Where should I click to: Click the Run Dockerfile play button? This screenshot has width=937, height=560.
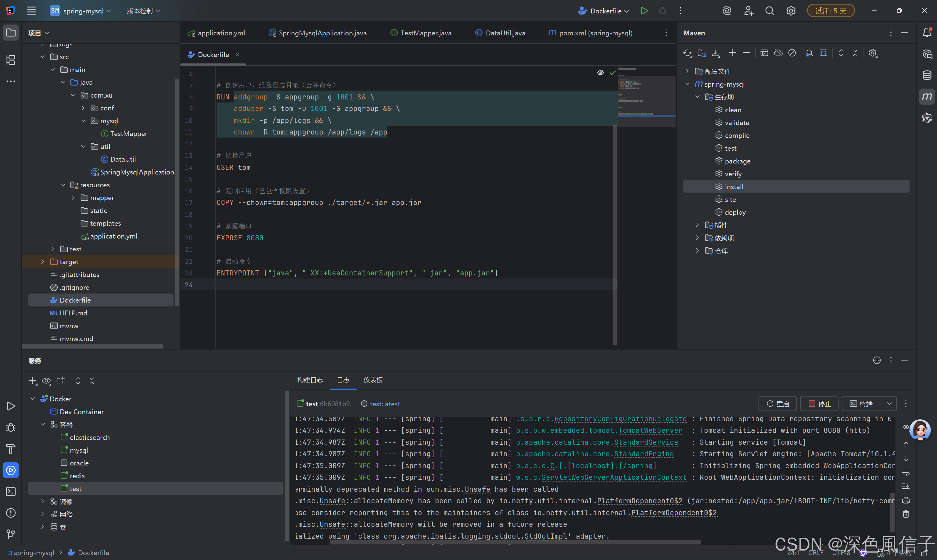coord(644,11)
